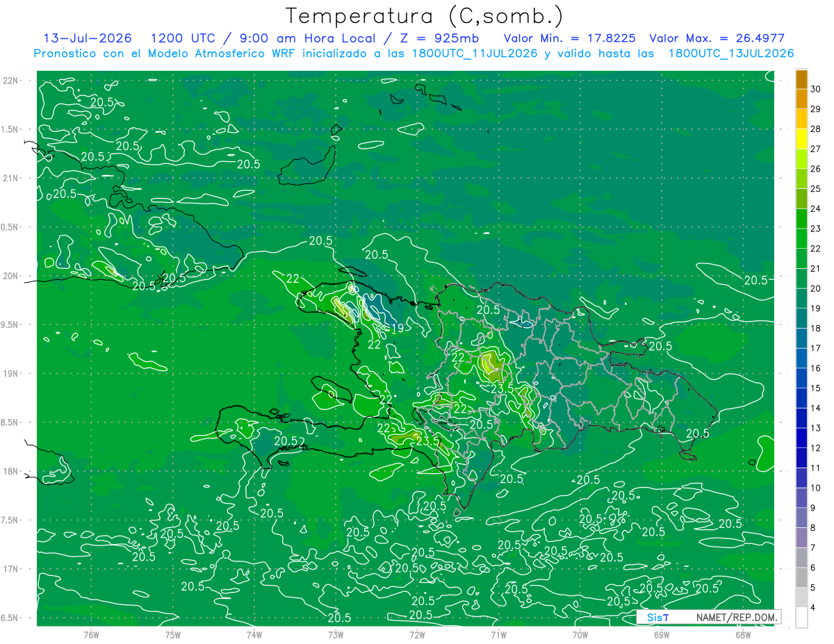Click the "21N" latitude axis label

click(x=10, y=178)
